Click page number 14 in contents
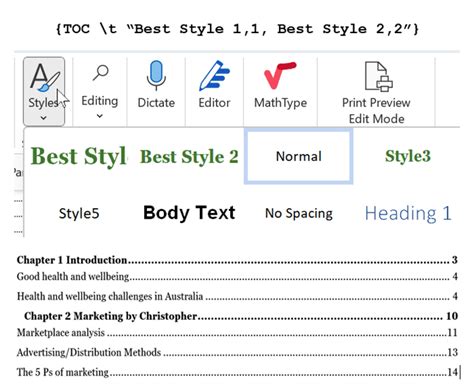This screenshot has width=474, height=384. tap(452, 372)
